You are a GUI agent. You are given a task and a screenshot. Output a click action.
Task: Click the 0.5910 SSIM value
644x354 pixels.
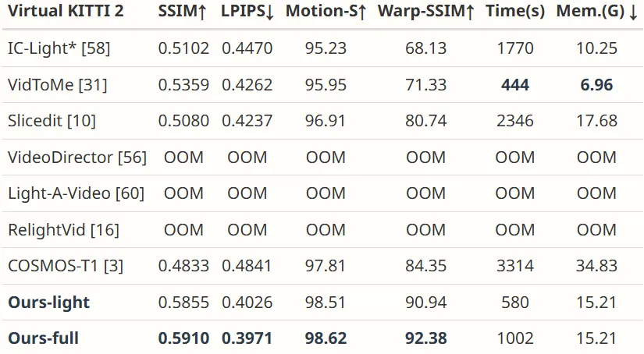click(x=183, y=339)
